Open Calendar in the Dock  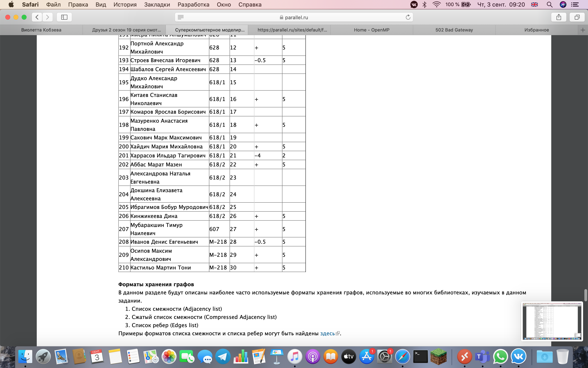(97, 357)
